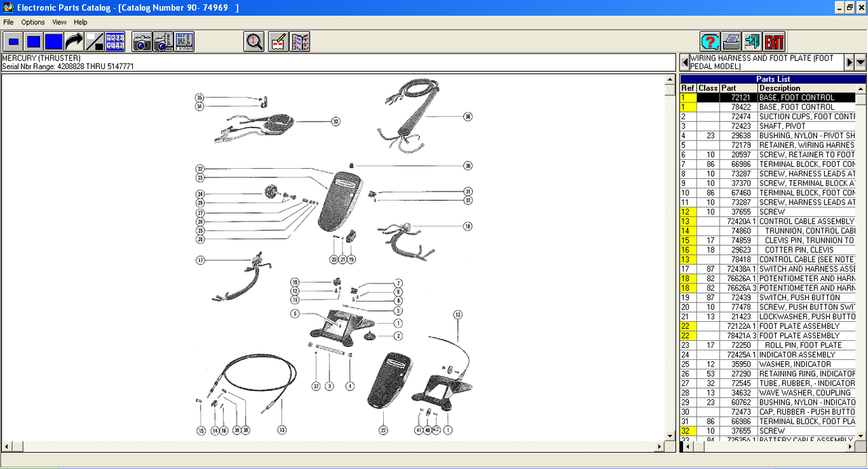Screen dimensions: 868x469
Task: Select the small image size icon
Action: click(x=13, y=41)
